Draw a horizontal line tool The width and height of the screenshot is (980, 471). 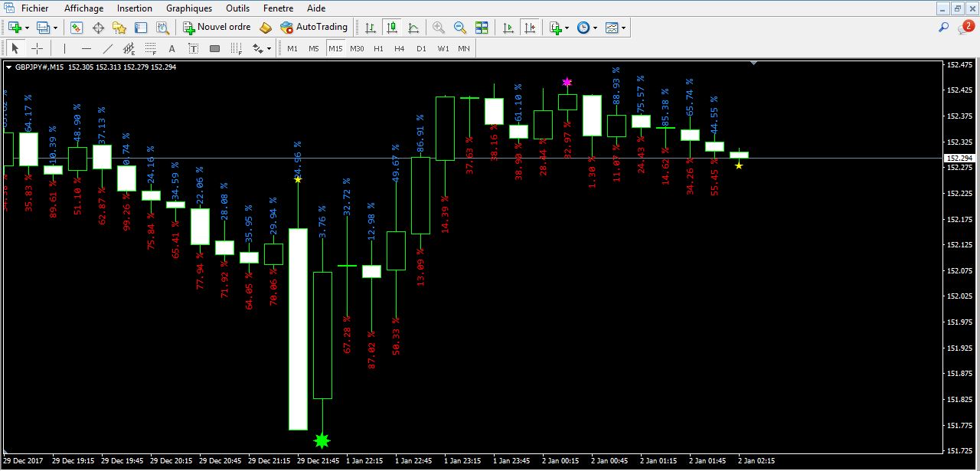(x=87, y=48)
